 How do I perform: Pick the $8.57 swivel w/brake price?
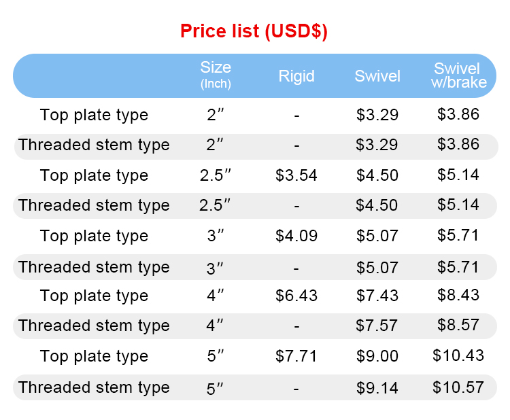(x=458, y=326)
